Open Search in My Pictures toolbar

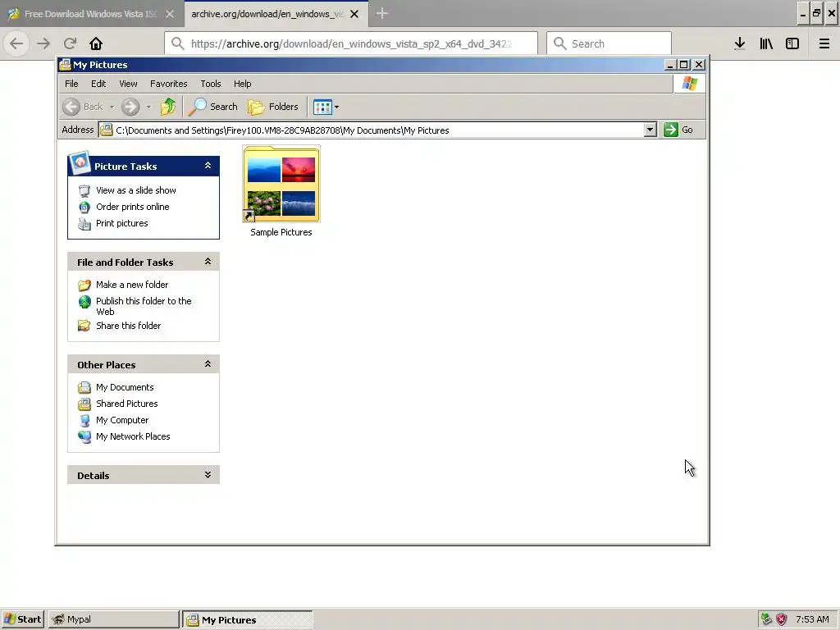213,107
